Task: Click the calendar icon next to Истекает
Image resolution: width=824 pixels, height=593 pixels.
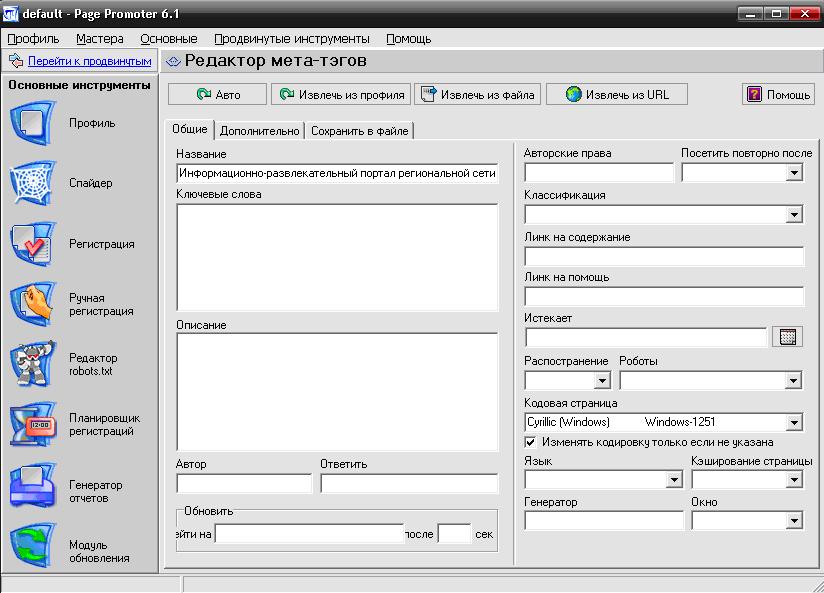Action: (x=787, y=337)
